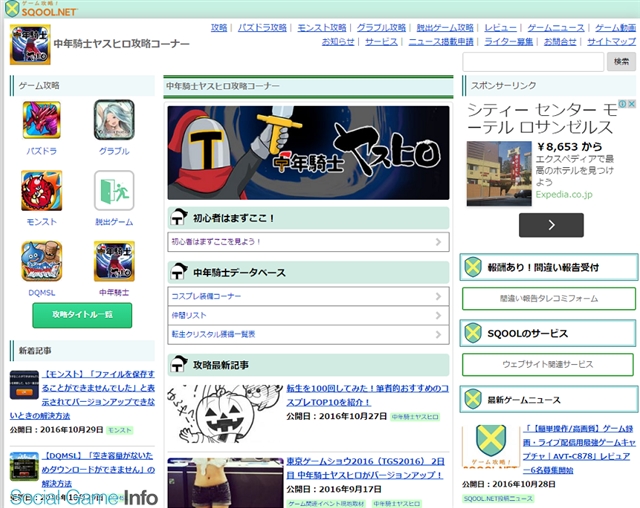The height and width of the screenshot is (508, 640).
Task: Open ウェブサイト関連サービス button
Action: (548, 364)
